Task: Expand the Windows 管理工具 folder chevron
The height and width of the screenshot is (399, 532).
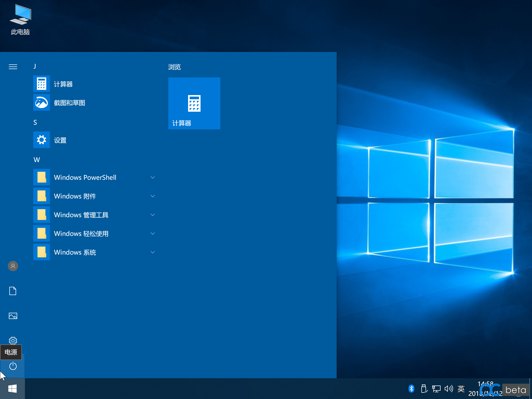Action: pos(153,215)
